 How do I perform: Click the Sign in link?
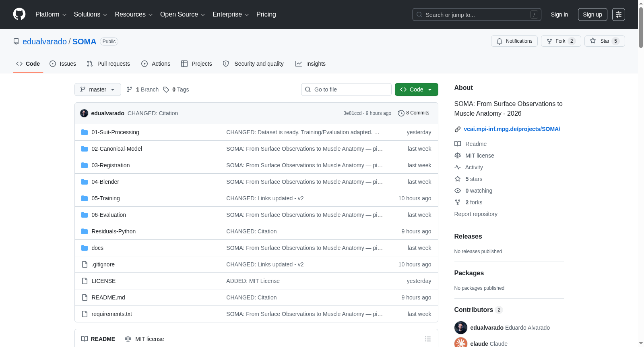coord(559,15)
